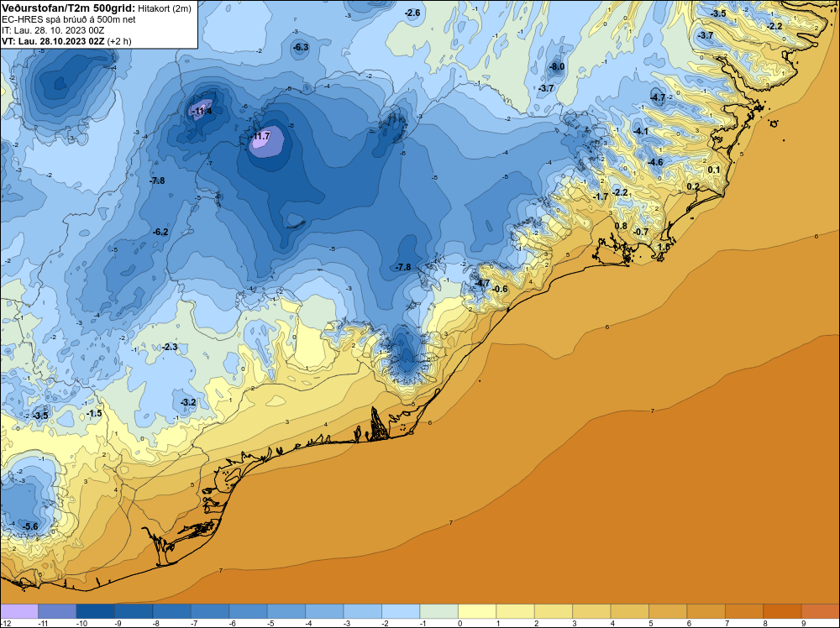Select the -2.6 reading on the map
This screenshot has width=840, height=628.
click(412, 13)
